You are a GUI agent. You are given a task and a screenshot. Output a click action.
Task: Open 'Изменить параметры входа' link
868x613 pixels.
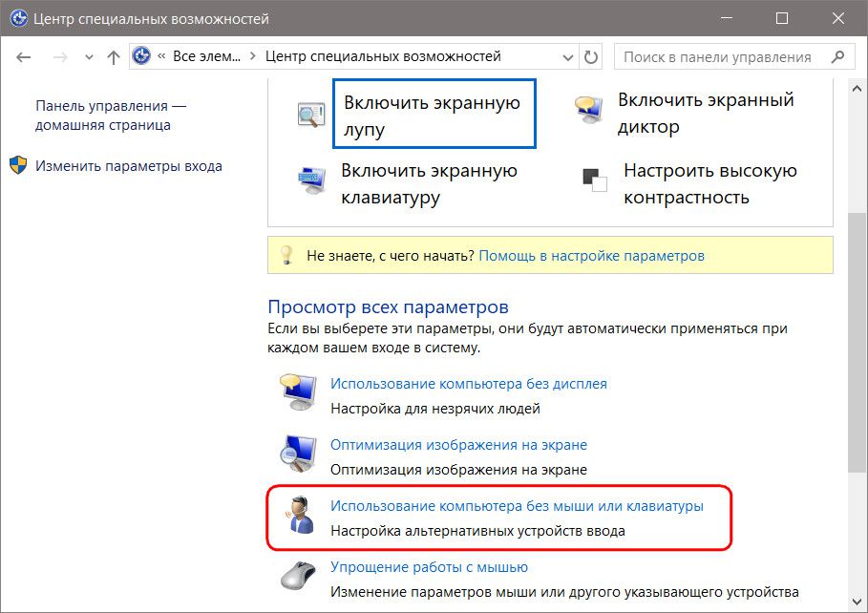(x=129, y=166)
